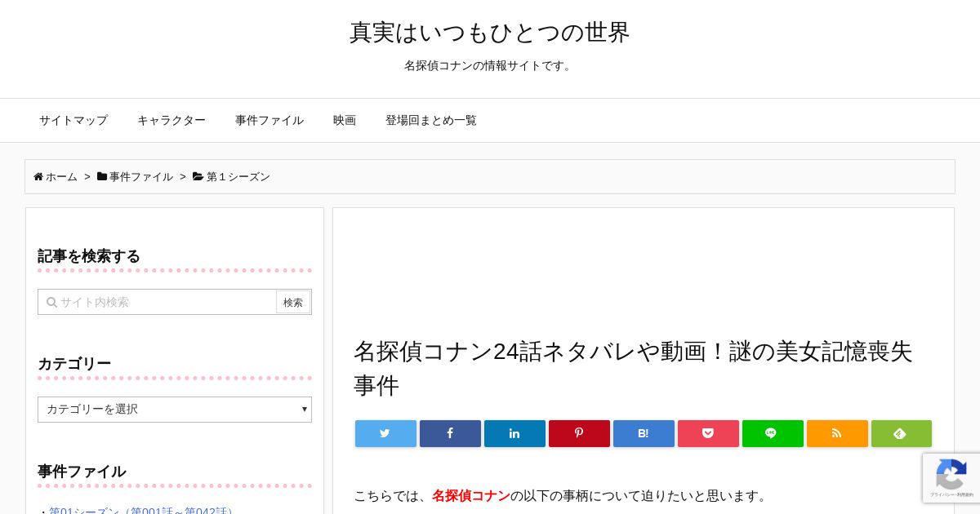Click the red 名探偵コナン text in paragraph
The image size is (980, 514).
[471, 495]
